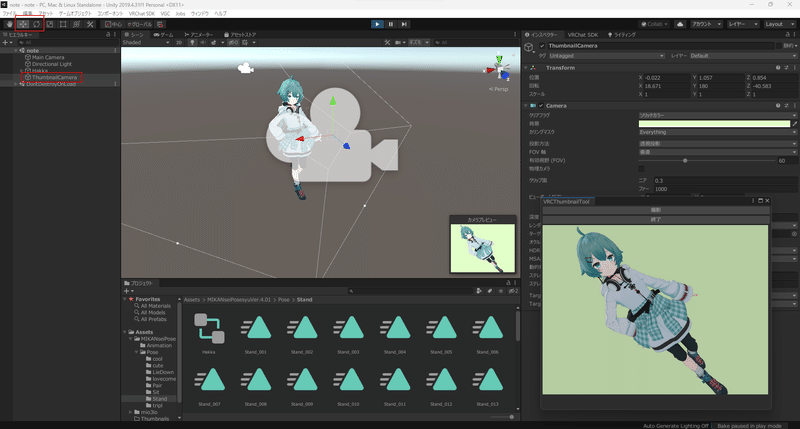The height and width of the screenshot is (429, 800).
Task: Switch to the Animator tab
Action: click(x=198, y=35)
